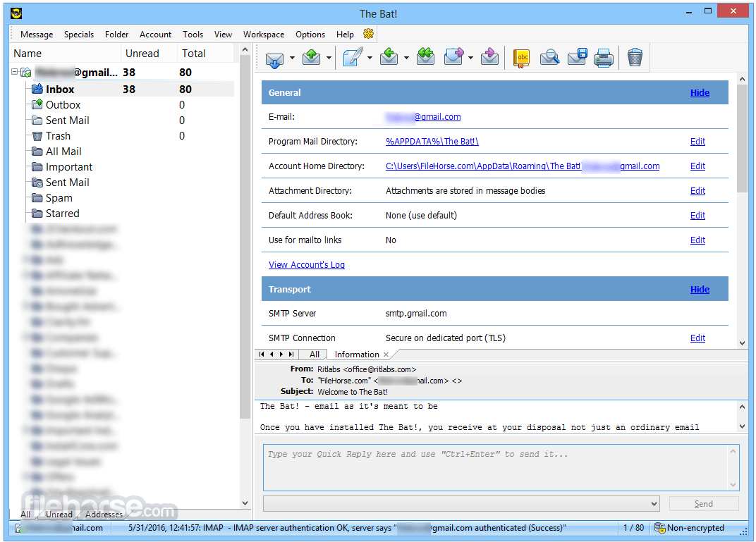Edit the Use for mailto links setting
Screen dimensions: 756x542
697,240
